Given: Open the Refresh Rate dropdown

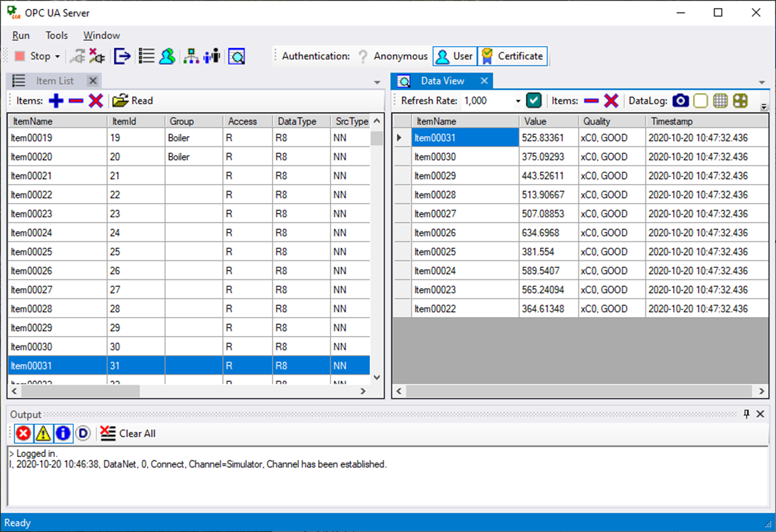Looking at the screenshot, I should (x=518, y=101).
